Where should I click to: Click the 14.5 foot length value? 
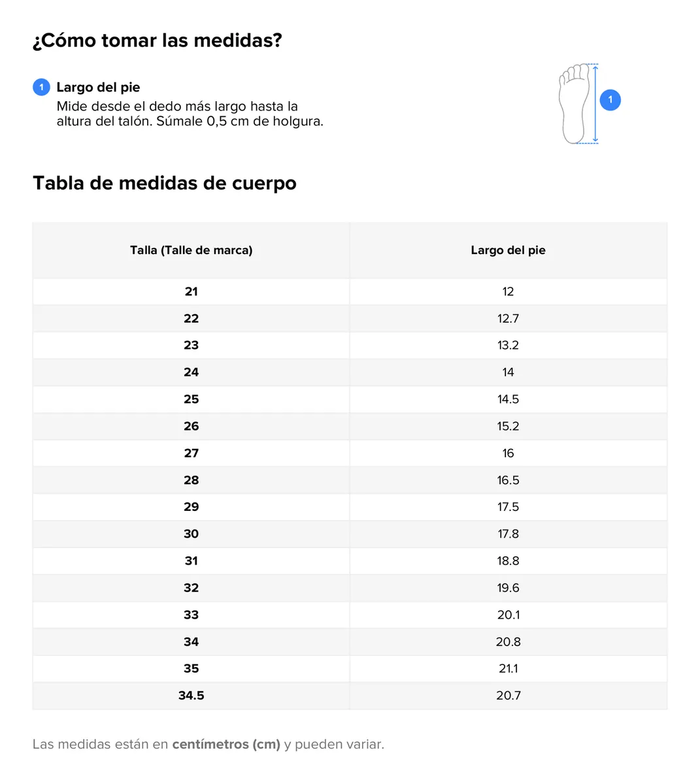click(508, 399)
